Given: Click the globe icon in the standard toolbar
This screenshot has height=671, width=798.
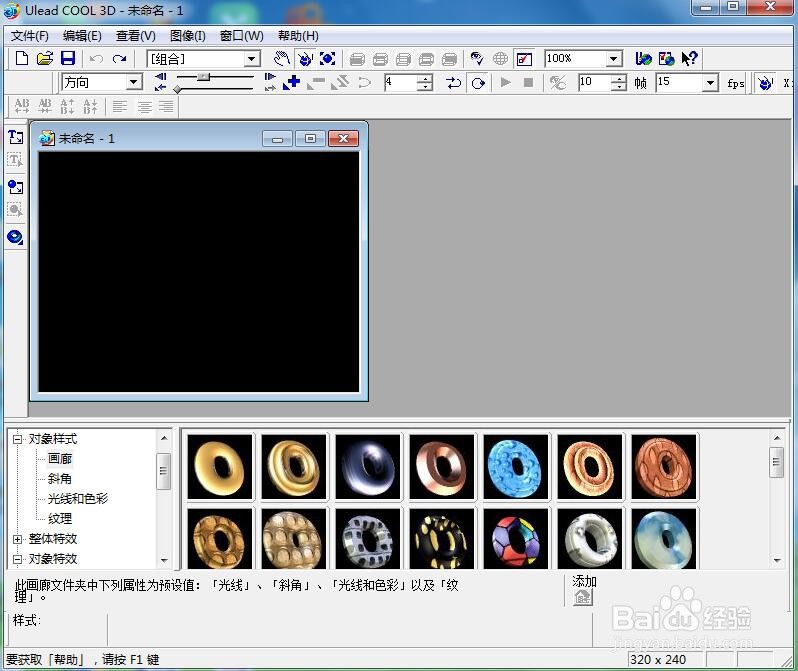Looking at the screenshot, I should [500, 59].
